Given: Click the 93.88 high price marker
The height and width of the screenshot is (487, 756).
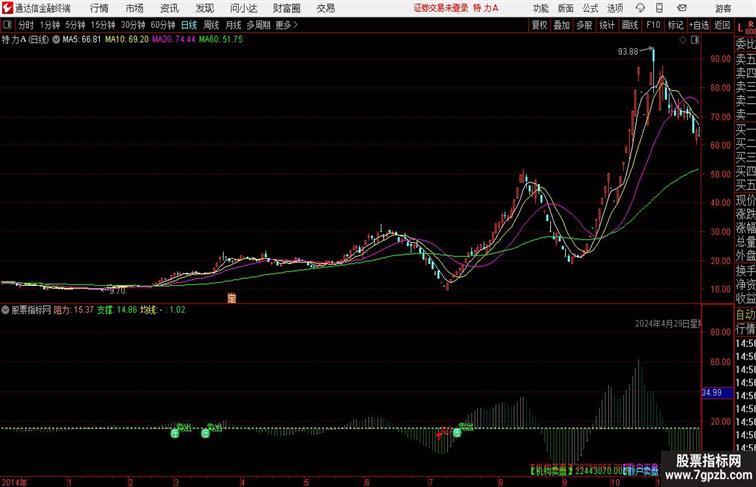Looking at the screenshot, I should 628,52.
